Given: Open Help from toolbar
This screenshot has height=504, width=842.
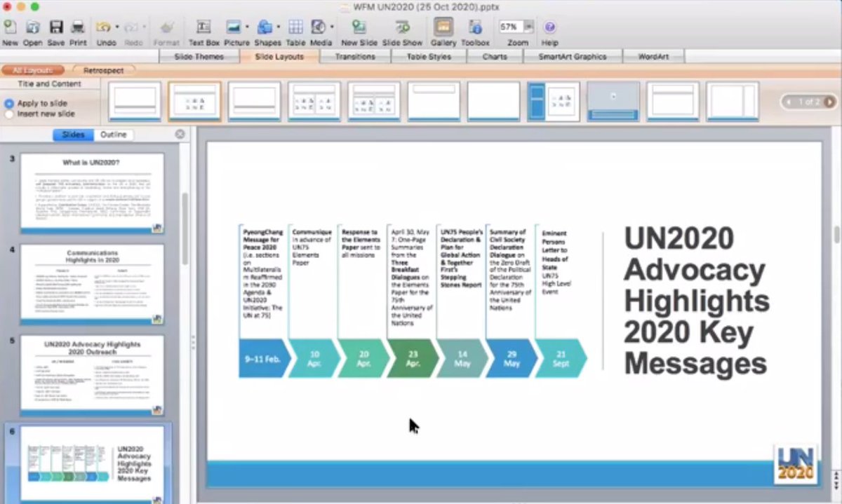Looking at the screenshot, I should (549, 27).
